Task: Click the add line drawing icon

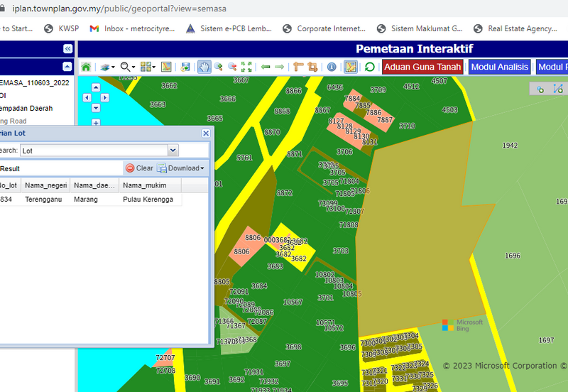Action: coord(558,89)
